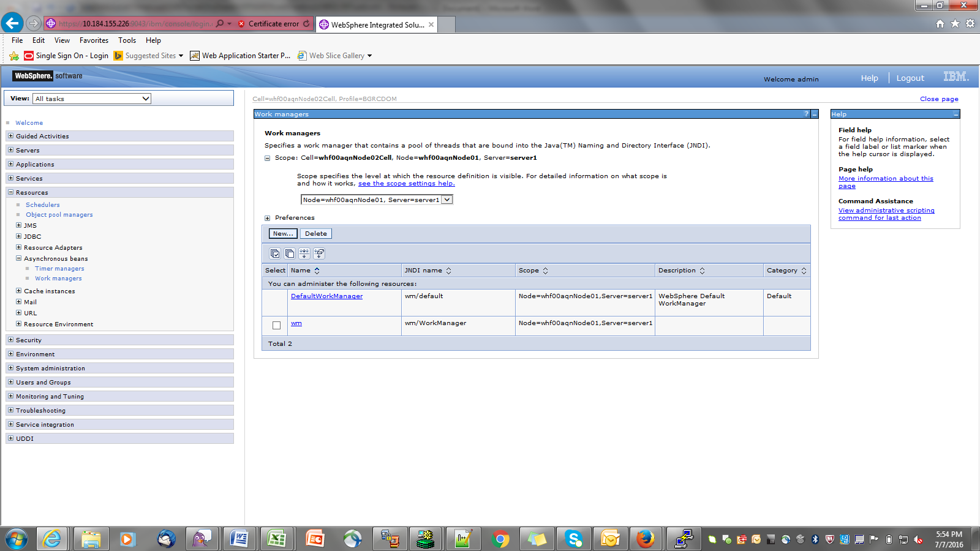Open the DefaultWorkManager link
This screenshot has width=980, height=551.
click(x=326, y=296)
